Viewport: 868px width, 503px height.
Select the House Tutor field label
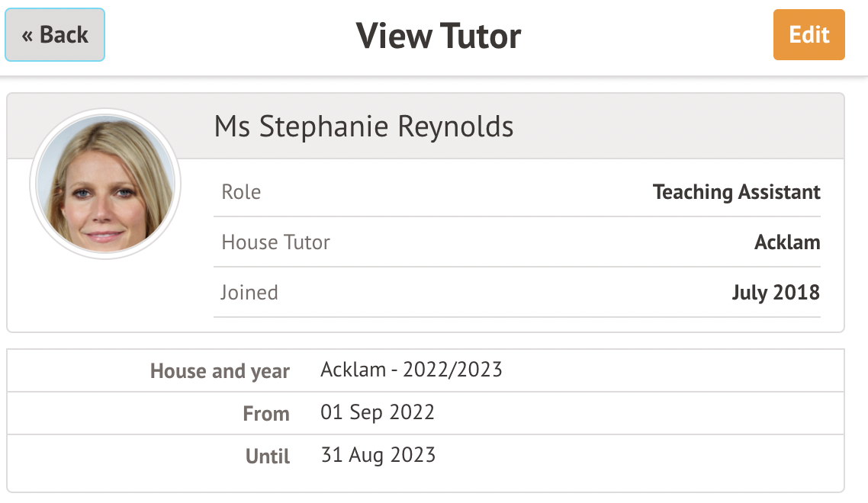[275, 242]
